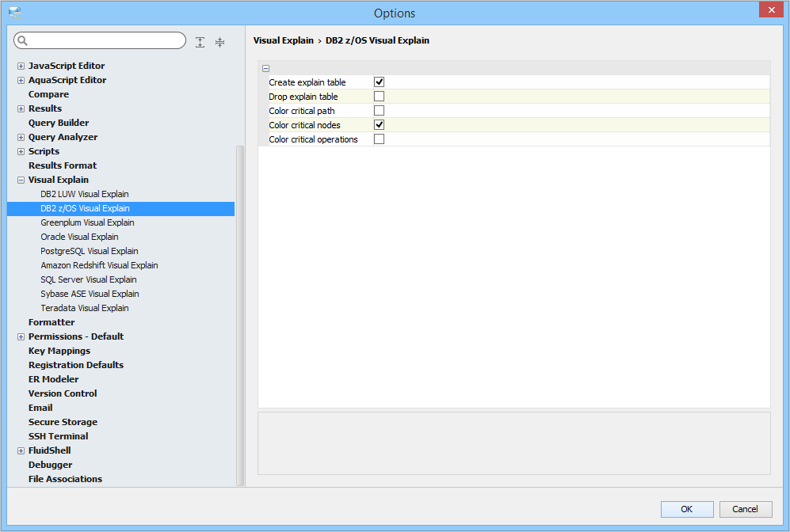The height and width of the screenshot is (532, 790).
Task: Click the Visual Explain breadcrumb heading
Action: [x=284, y=40]
